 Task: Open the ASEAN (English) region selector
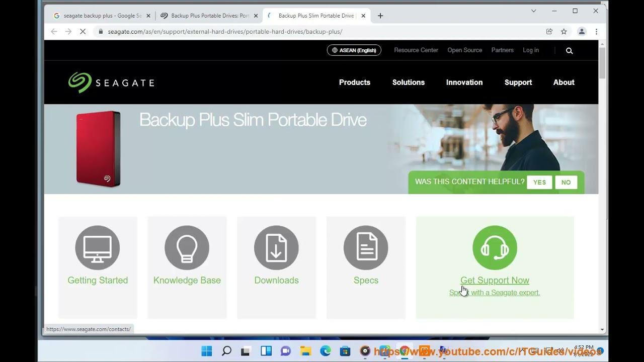(354, 50)
